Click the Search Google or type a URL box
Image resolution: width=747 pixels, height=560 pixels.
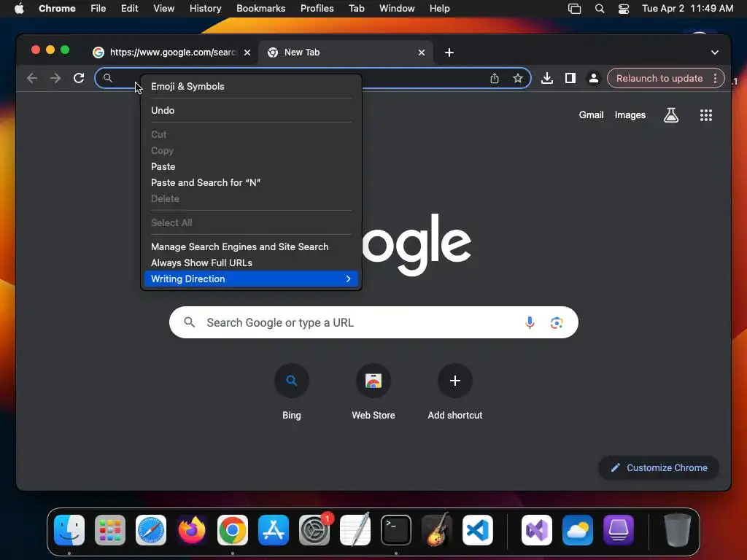click(373, 322)
